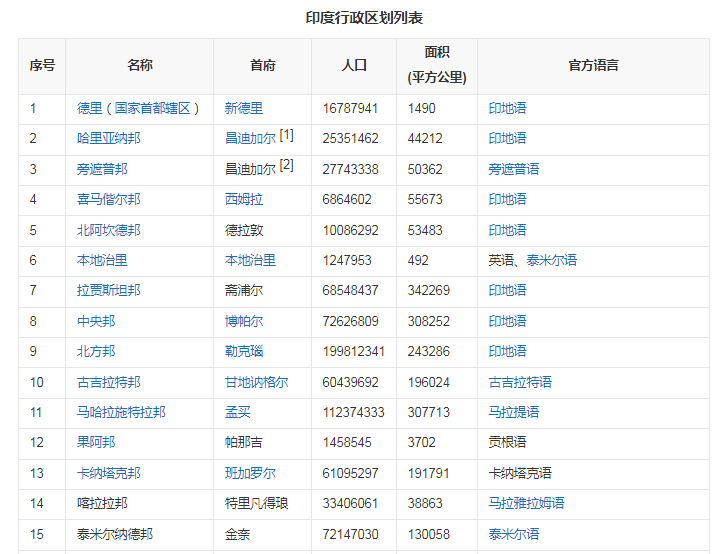The image size is (727, 554).
Task: Open the 旁遮普语 language link
Action: tap(514, 169)
